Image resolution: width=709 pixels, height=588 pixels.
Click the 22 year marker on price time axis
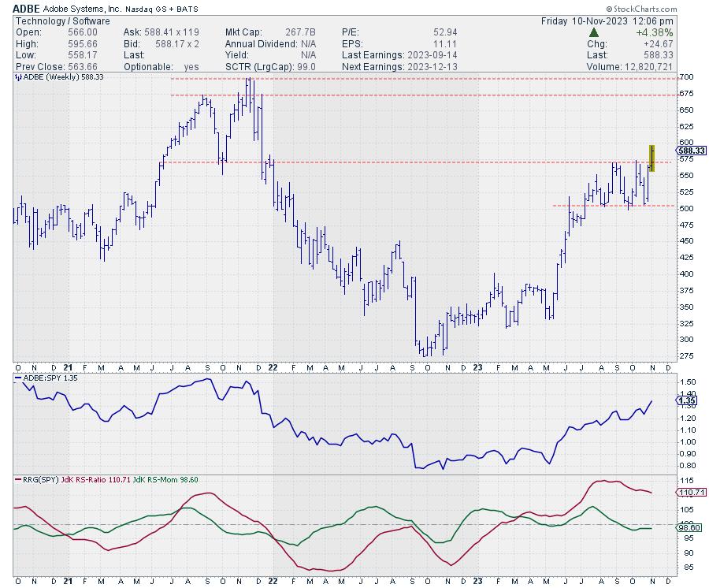[x=272, y=367]
